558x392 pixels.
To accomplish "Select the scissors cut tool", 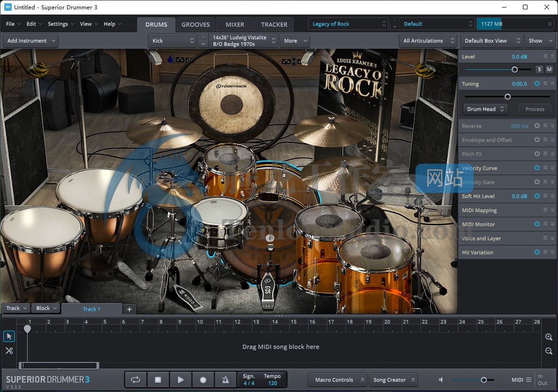I will [x=9, y=351].
